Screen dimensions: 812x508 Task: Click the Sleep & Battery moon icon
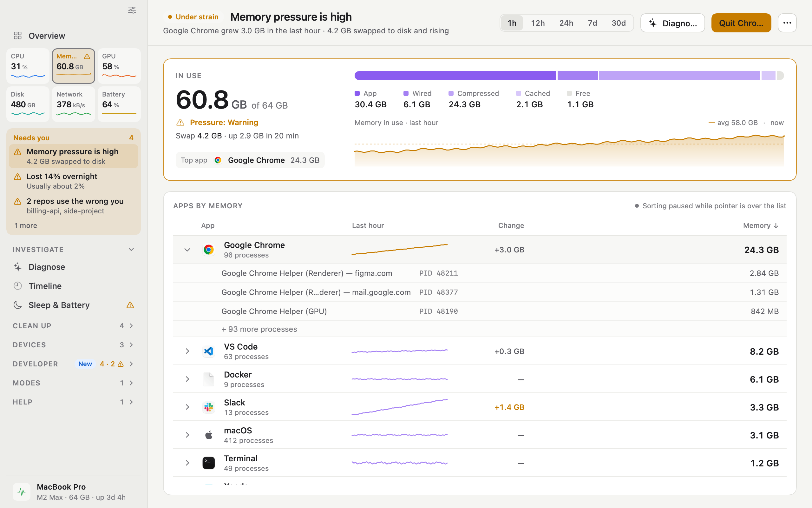[18, 305]
